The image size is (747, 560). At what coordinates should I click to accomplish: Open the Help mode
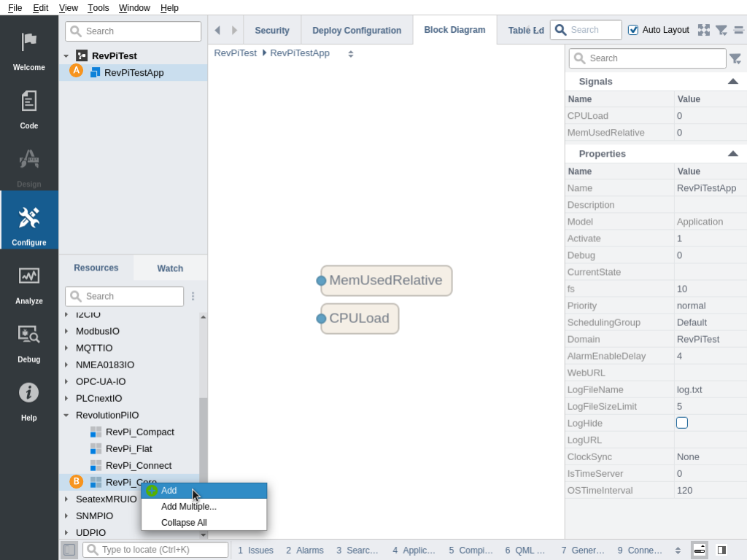coord(29,400)
